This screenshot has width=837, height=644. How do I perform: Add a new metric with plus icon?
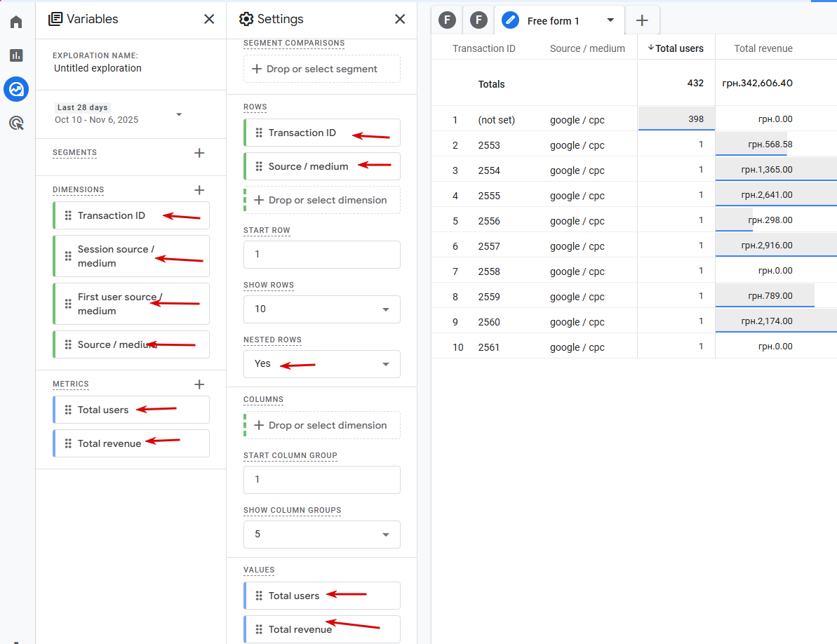click(x=199, y=384)
